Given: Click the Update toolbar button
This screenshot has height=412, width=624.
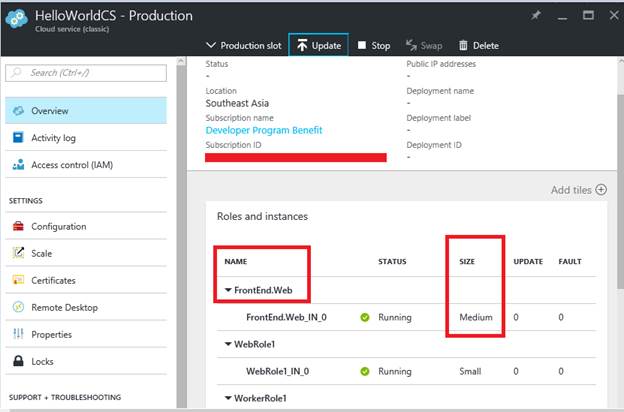Looking at the screenshot, I should tap(318, 46).
